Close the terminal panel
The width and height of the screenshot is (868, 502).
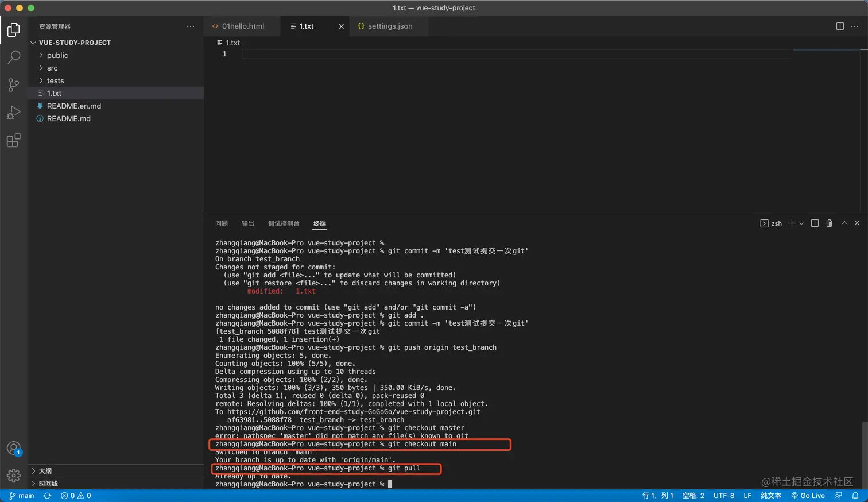pos(857,223)
